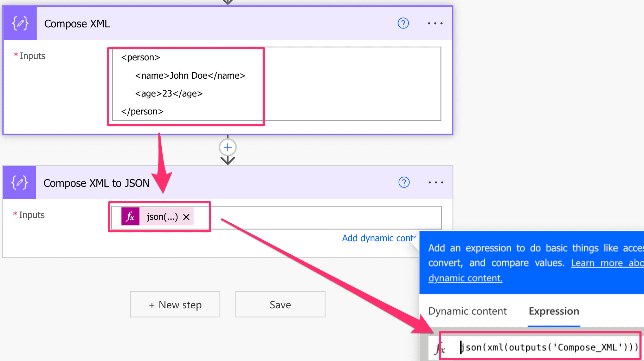Open the ellipsis menu on Compose XML to JSON

point(436,182)
